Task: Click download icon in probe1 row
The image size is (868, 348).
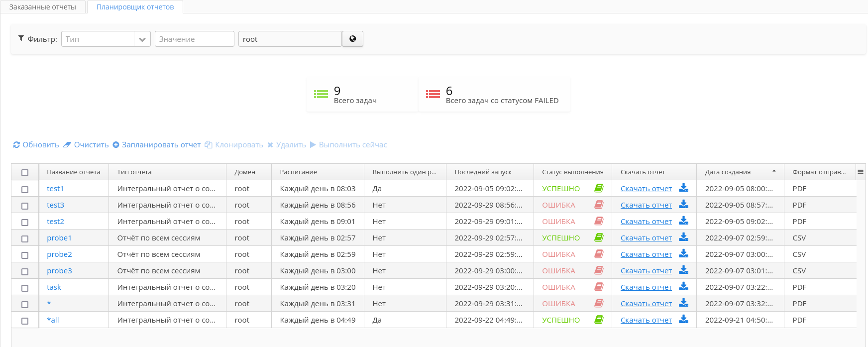Action: (x=684, y=237)
